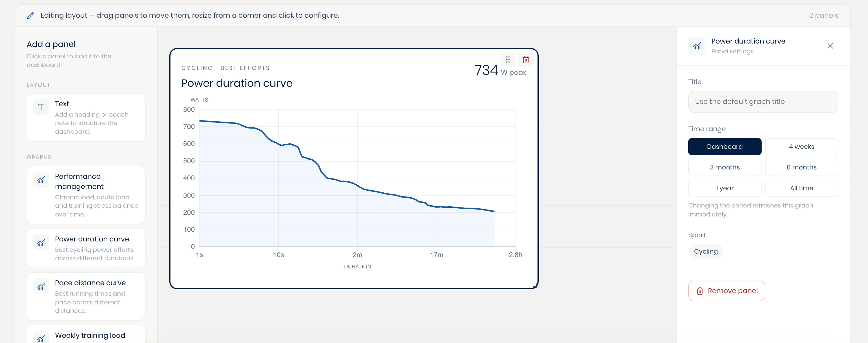This screenshot has width=868, height=343.
Task: Click trash icon inside Remove panel button
Action: tap(700, 291)
